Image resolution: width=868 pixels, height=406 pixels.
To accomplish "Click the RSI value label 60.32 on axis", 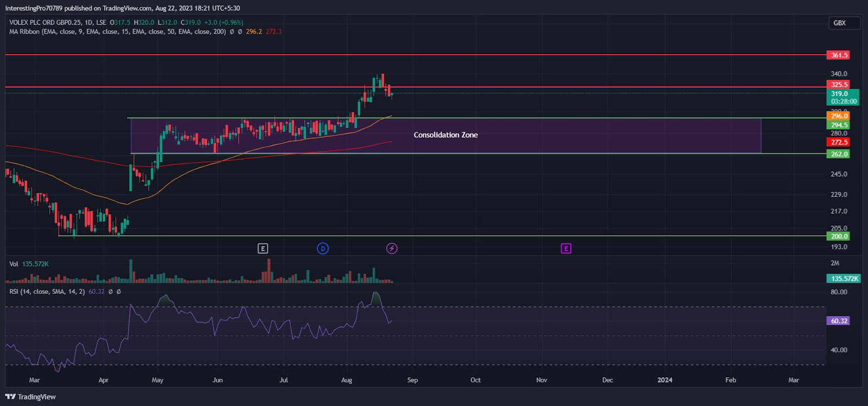I will [839, 321].
